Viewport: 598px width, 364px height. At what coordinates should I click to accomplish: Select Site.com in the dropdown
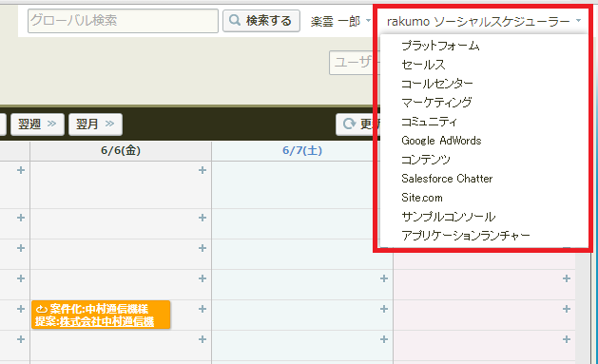[422, 198]
